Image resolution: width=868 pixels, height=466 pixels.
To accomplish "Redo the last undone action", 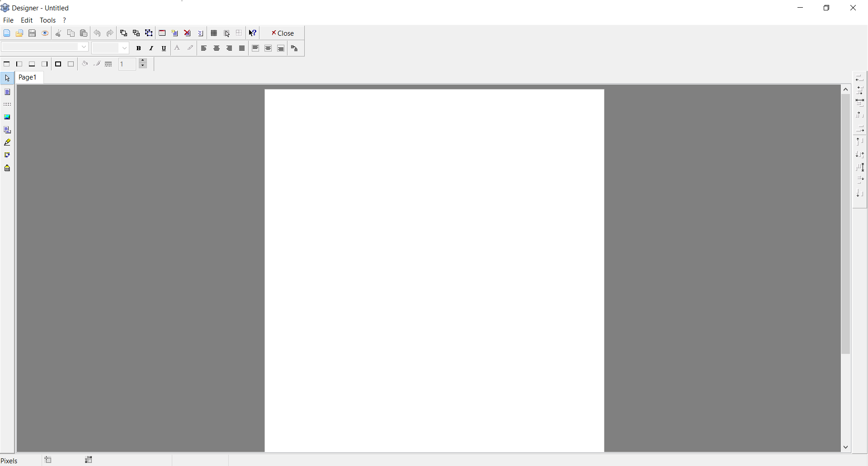I will tap(110, 33).
